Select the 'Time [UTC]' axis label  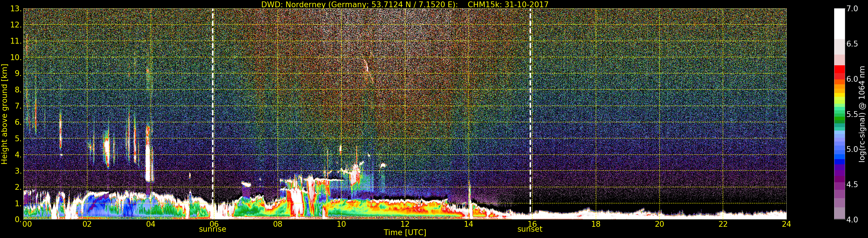tap(405, 232)
